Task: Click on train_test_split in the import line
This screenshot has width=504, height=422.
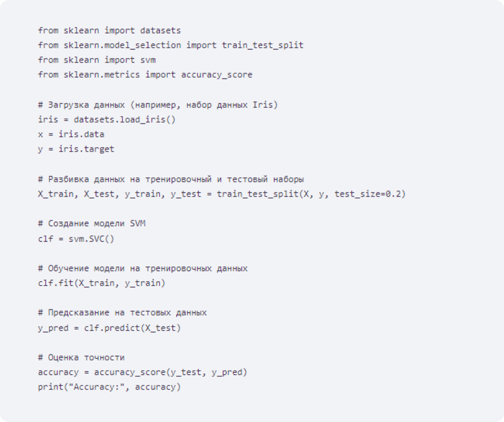Action: [x=263, y=45]
